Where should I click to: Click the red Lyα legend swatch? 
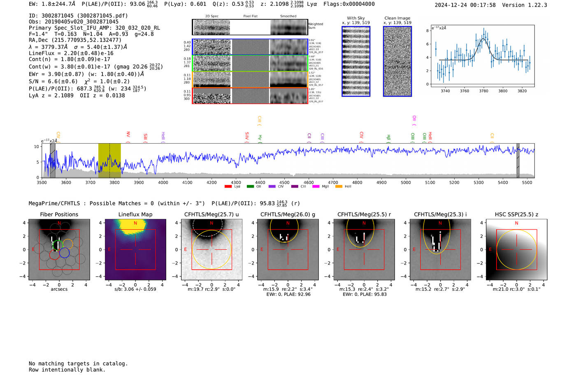click(x=228, y=187)
